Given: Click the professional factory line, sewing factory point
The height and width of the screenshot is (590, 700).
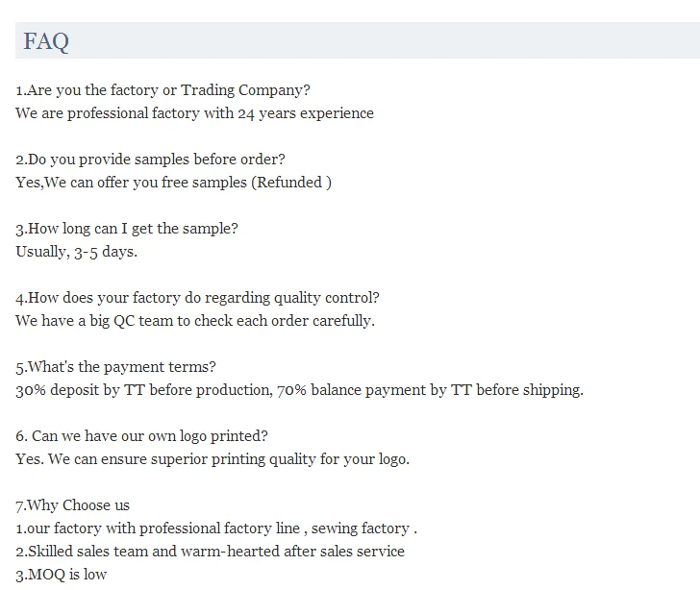Looking at the screenshot, I should click(216, 528).
